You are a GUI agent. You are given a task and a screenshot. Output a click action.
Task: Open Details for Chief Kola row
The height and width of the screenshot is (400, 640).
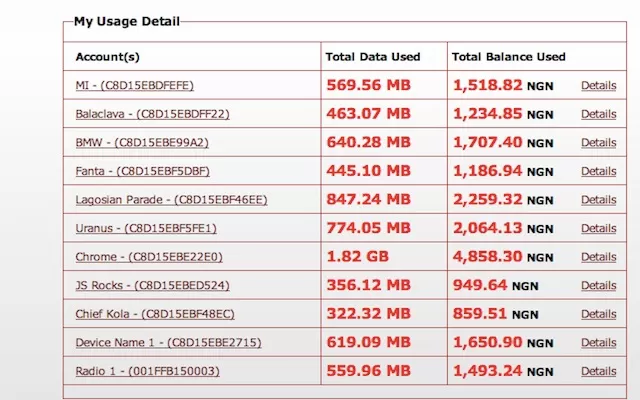(598, 315)
